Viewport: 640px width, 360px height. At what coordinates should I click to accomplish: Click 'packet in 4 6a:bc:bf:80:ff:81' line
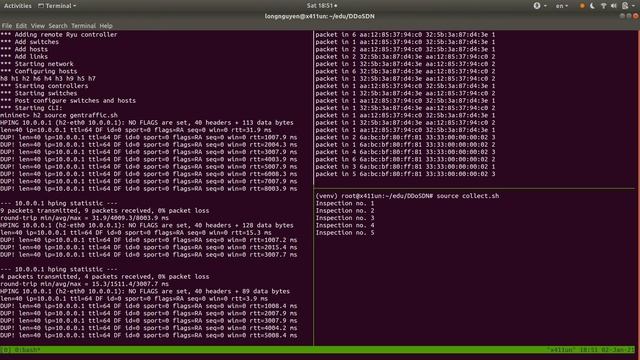pyautogui.click(x=405, y=152)
